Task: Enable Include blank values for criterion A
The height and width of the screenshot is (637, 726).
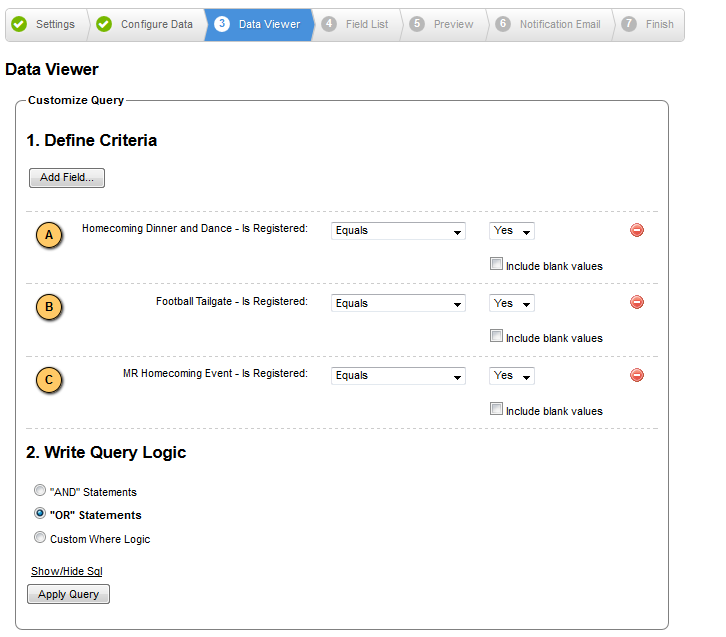Action: click(x=496, y=264)
